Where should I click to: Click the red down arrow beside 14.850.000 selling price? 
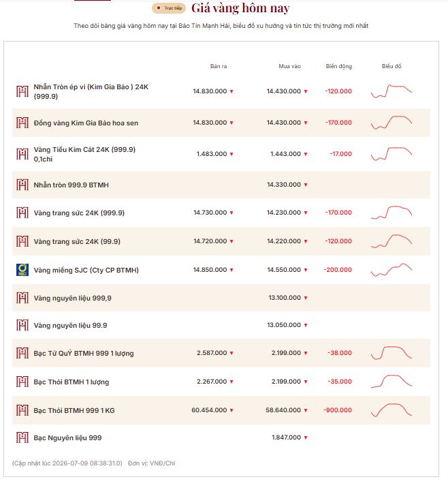[231, 270]
